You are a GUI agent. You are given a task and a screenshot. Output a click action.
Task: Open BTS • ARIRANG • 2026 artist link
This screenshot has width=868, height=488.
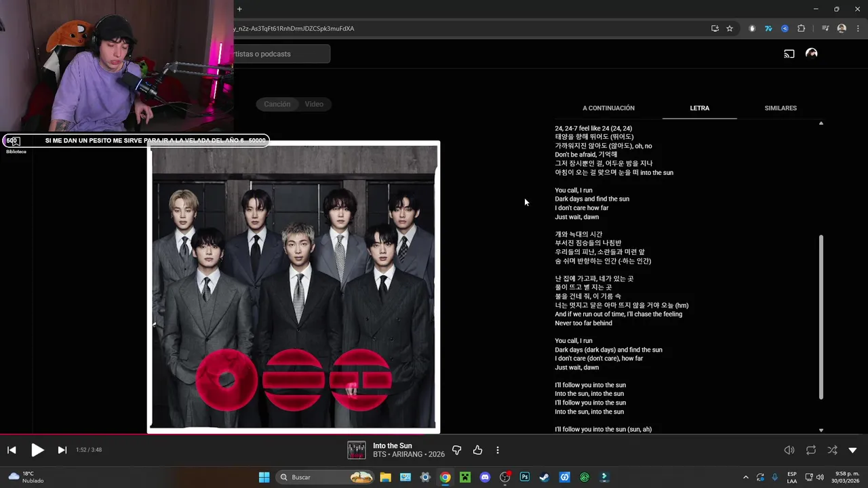pos(409,455)
